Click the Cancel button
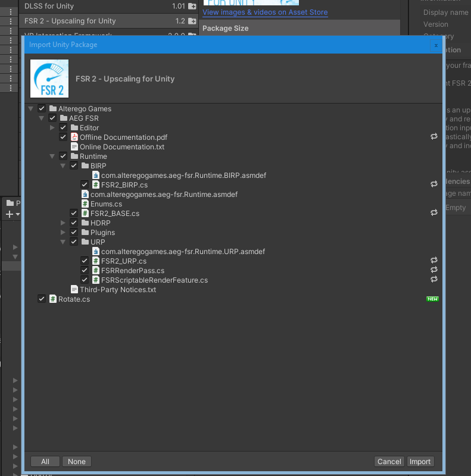 tap(389, 462)
